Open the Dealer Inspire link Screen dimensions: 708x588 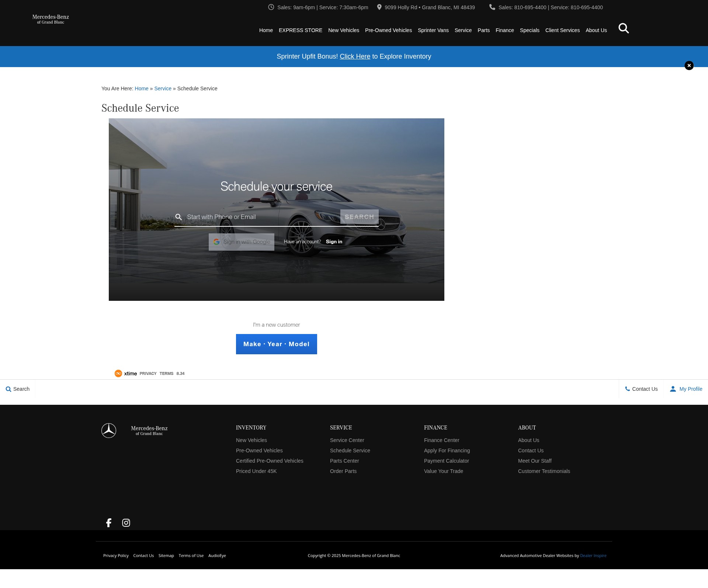[593, 556]
